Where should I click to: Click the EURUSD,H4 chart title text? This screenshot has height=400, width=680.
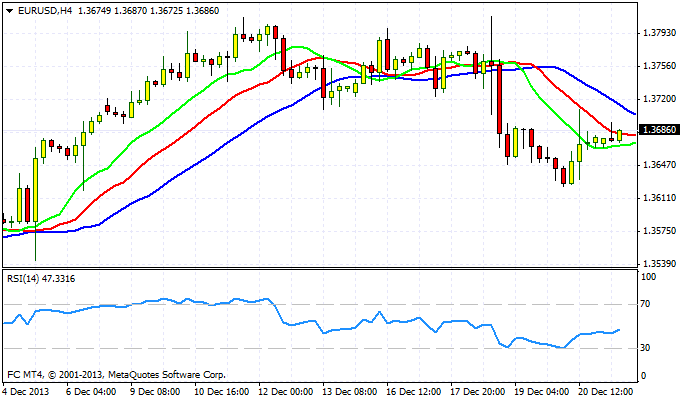[45, 11]
